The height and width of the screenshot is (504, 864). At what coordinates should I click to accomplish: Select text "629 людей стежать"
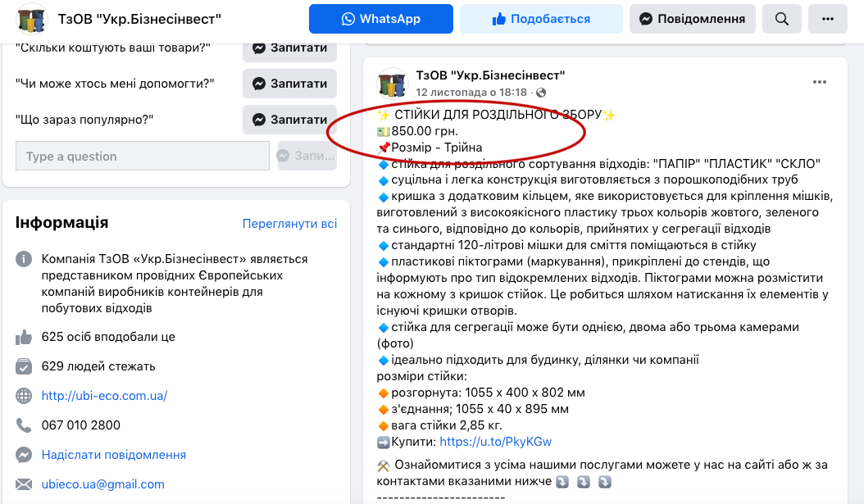click(x=98, y=366)
